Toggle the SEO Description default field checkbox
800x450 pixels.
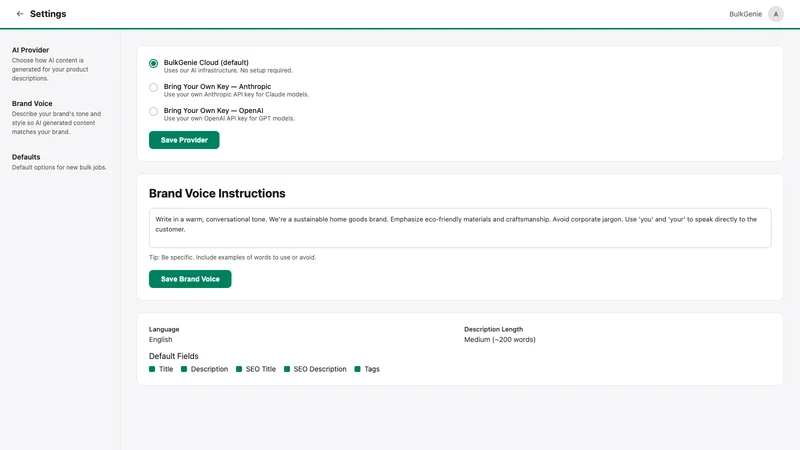287,369
